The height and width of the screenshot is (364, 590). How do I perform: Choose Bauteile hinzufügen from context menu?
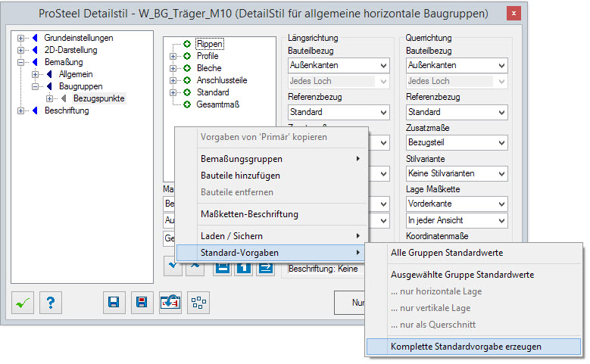click(x=272, y=176)
